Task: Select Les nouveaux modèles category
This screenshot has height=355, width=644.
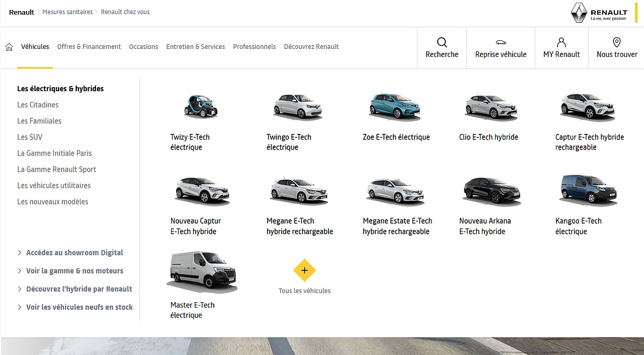Action: 53,201
